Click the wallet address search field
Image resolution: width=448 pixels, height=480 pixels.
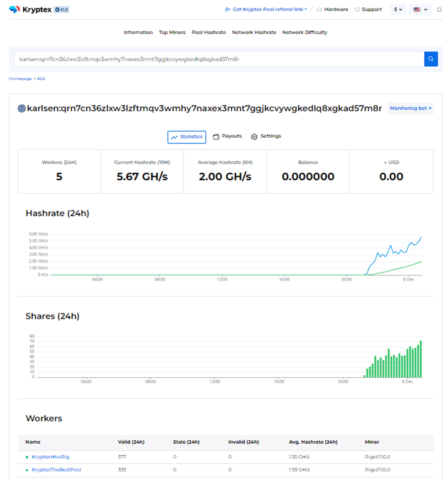(x=218, y=59)
